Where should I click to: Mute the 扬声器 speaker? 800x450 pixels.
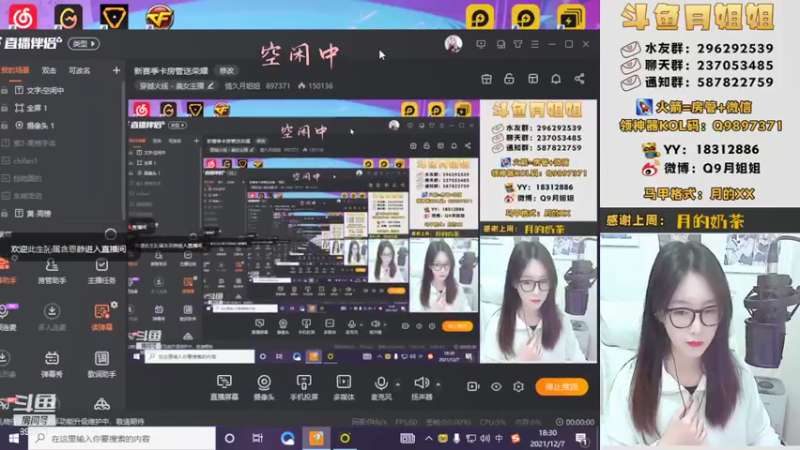pyautogui.click(x=421, y=387)
